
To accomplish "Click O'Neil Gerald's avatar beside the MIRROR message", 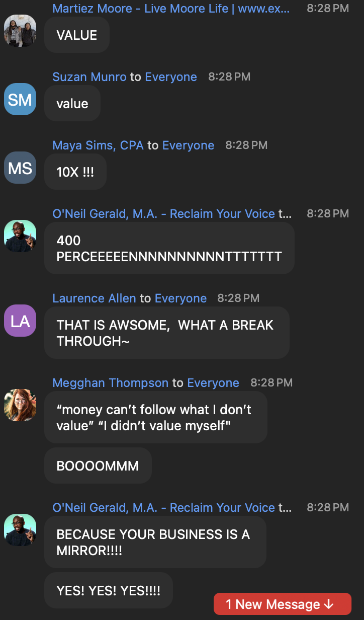I will [20, 530].
